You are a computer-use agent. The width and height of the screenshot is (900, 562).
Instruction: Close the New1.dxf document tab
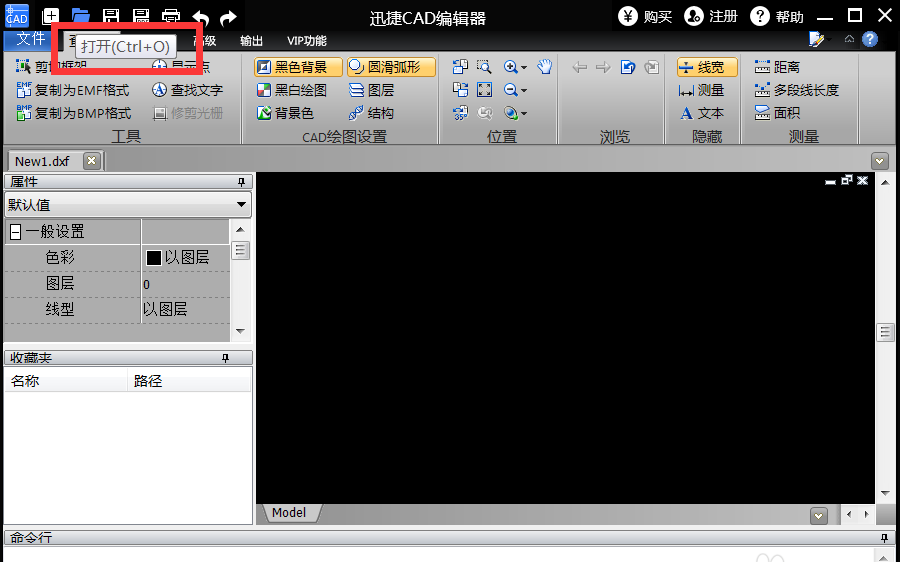click(x=91, y=161)
